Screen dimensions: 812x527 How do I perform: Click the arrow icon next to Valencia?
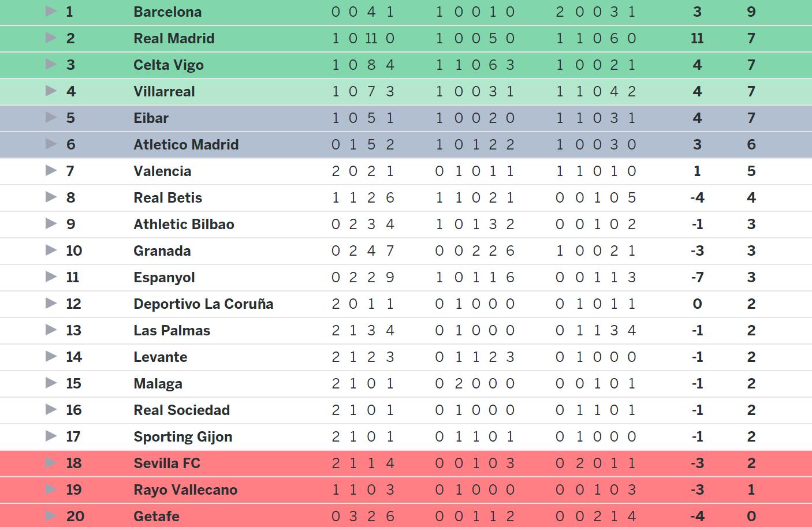point(51,171)
